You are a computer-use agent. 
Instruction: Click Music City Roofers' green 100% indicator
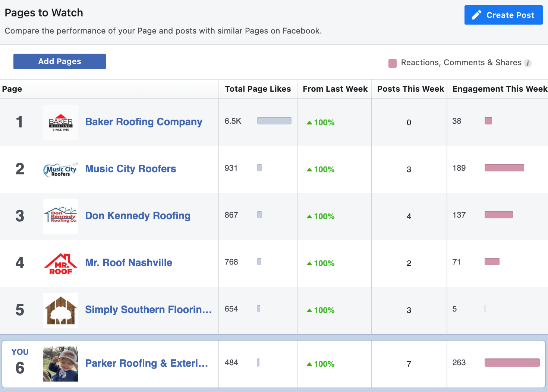(321, 170)
